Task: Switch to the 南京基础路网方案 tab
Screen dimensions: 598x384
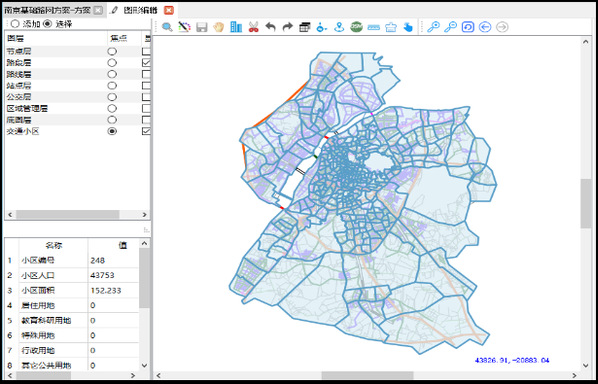Action: pyautogui.click(x=48, y=10)
